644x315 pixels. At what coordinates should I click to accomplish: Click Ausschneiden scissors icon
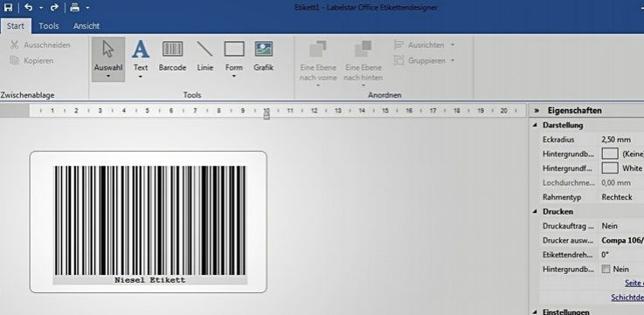[x=14, y=45]
